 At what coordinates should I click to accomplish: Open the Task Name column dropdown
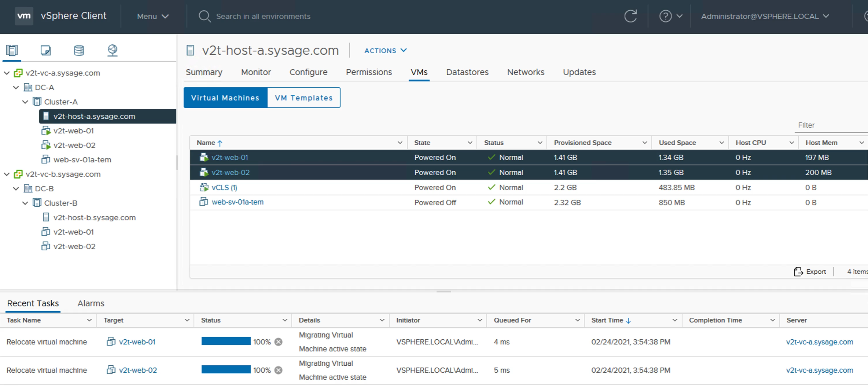pos(89,320)
